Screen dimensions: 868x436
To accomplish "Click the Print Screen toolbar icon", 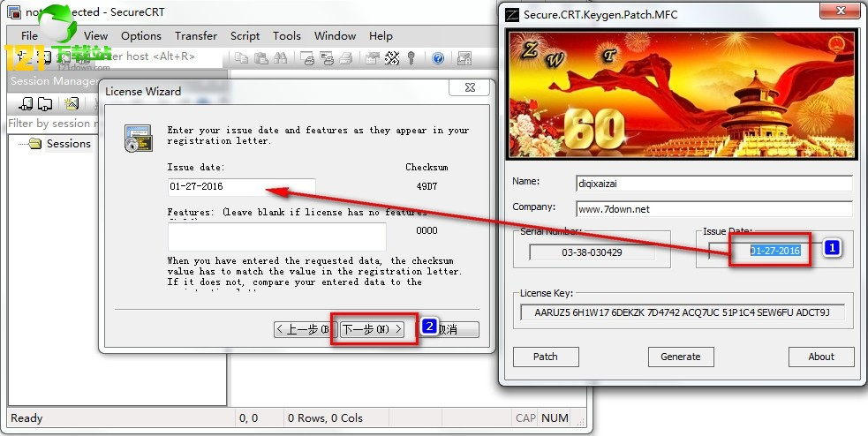I will 306,57.
